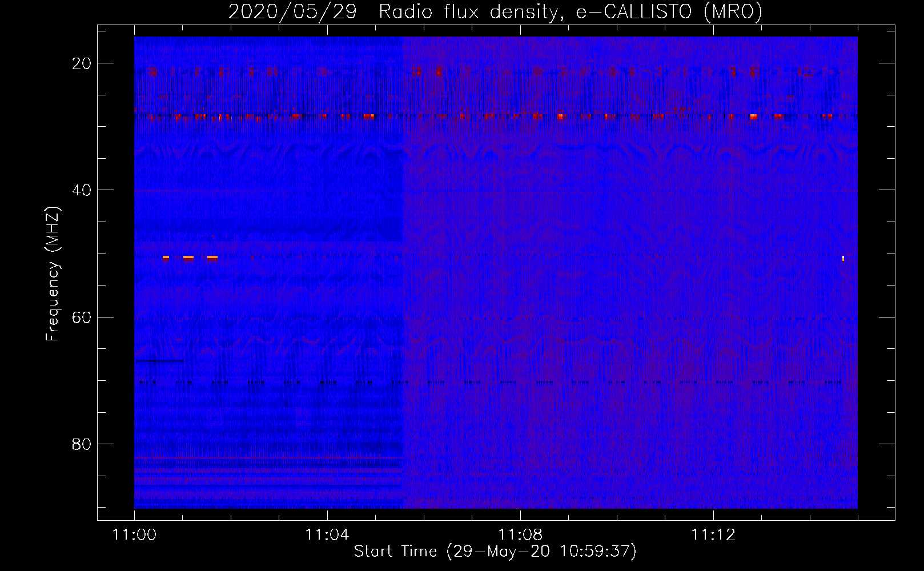Click the isolated bright burst near 51 MHz at far right

pyautogui.click(x=843, y=258)
